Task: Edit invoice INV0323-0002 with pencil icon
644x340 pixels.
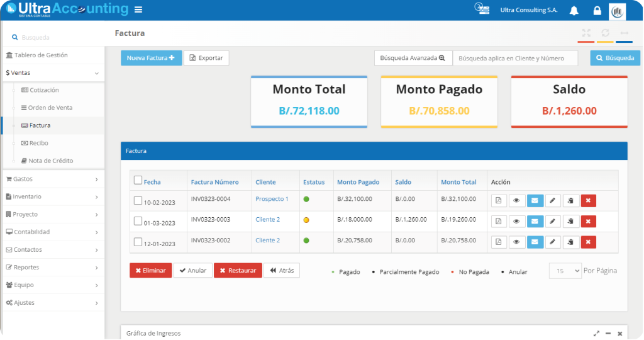Action: click(553, 242)
